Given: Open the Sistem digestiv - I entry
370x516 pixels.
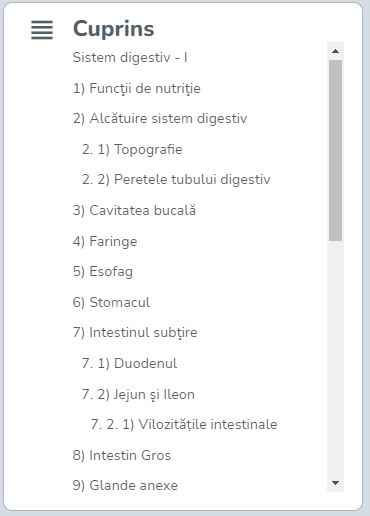Looking at the screenshot, I should point(130,57).
